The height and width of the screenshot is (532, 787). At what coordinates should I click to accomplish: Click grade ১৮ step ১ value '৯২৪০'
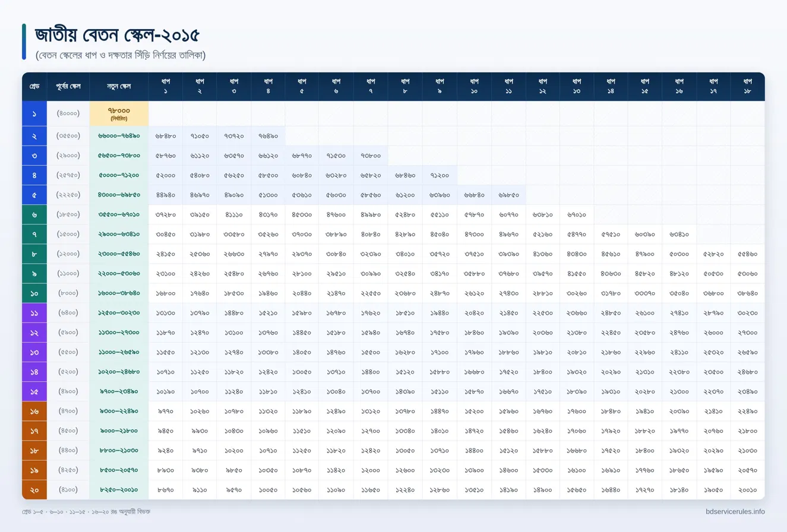[165, 451]
